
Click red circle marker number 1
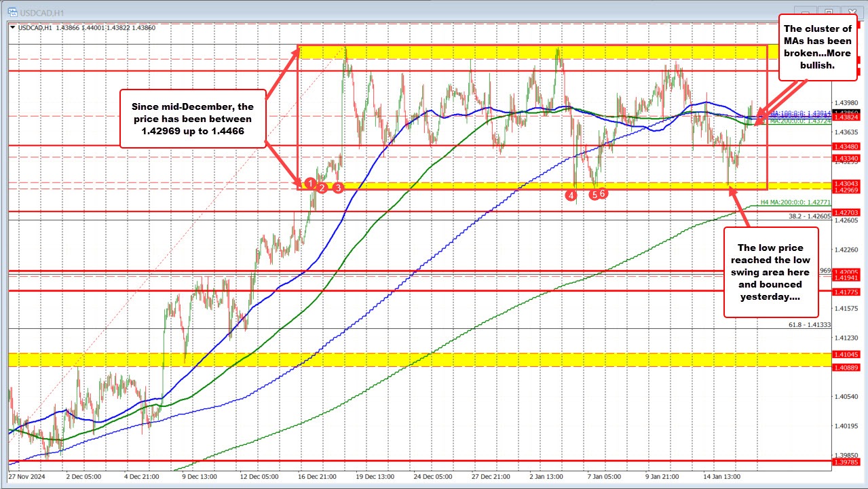click(x=309, y=183)
